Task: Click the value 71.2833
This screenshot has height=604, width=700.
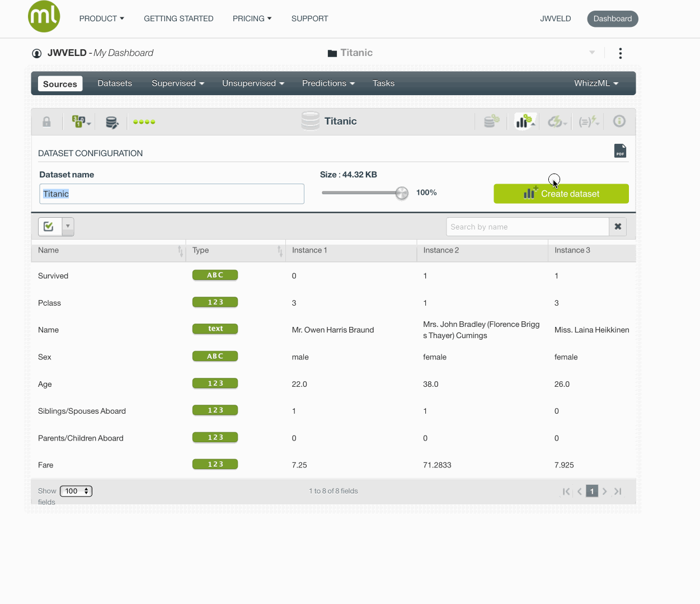Action: tap(437, 465)
